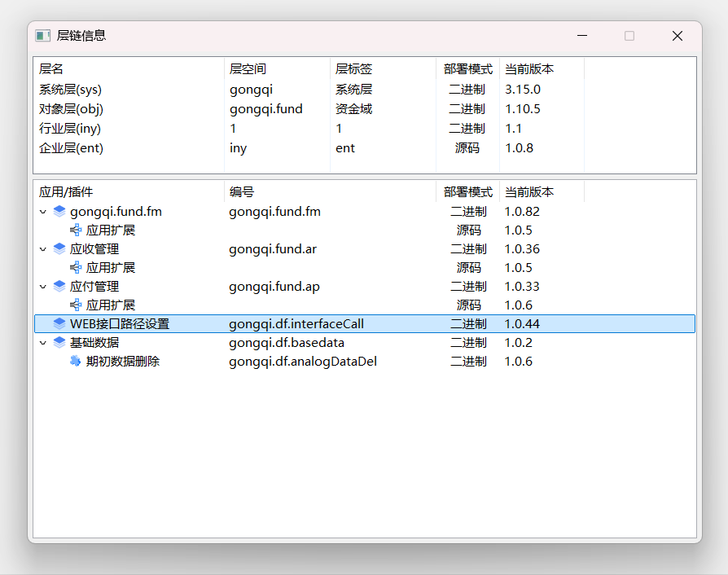Select the 期初数据删除 tree item
728x575 pixels.
pos(123,361)
